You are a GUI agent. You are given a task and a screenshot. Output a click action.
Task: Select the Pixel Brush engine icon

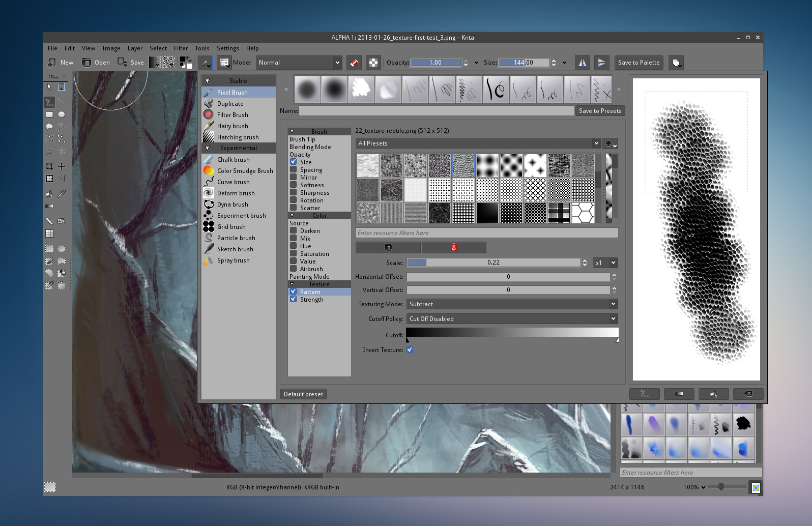pos(209,92)
